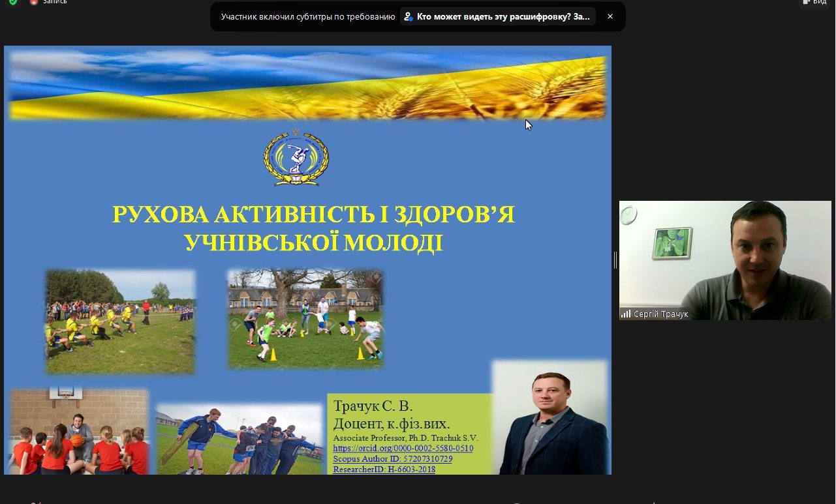Viewport: 836px width, 504px height.
Task: Click the rugby training photo at bottom
Action: 240,439
